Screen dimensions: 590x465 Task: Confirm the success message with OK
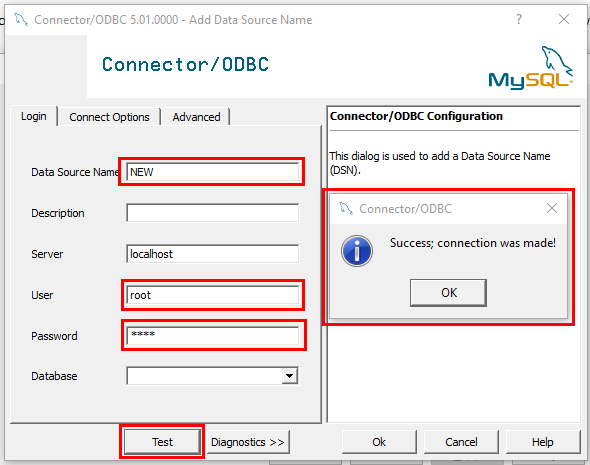coord(448,293)
